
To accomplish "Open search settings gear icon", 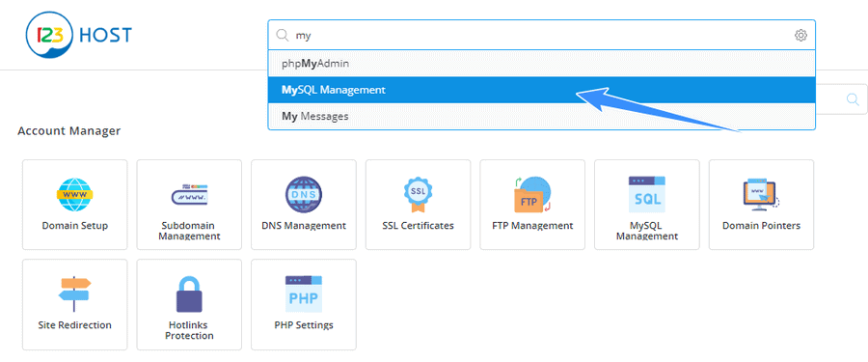I will point(800,36).
